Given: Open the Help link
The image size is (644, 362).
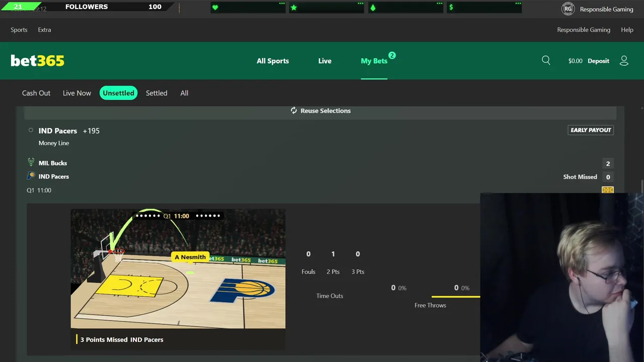Looking at the screenshot, I should click(x=627, y=30).
